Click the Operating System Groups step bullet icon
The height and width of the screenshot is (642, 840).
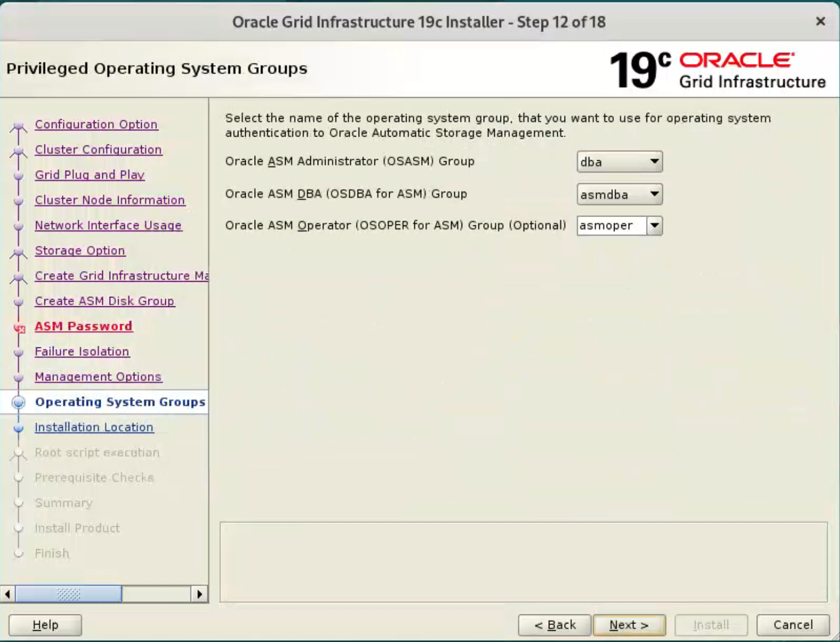point(19,403)
